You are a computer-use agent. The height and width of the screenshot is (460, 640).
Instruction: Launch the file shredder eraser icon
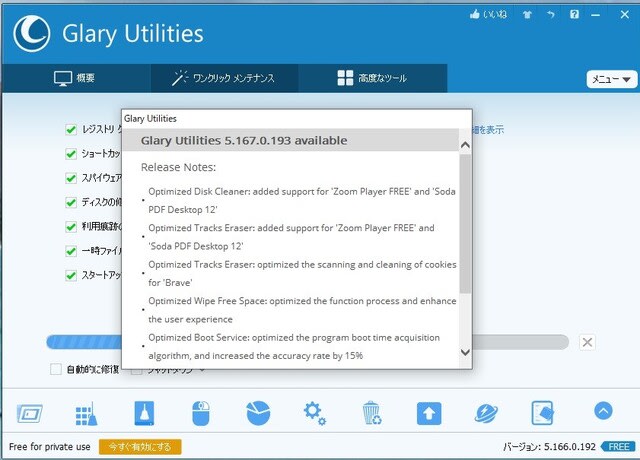tap(542, 413)
